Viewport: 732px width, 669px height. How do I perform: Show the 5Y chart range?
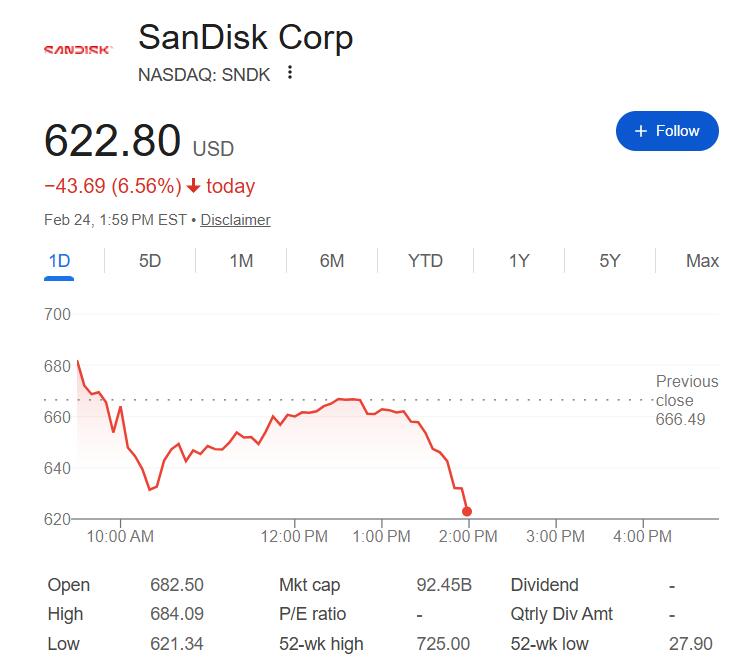[610, 261]
